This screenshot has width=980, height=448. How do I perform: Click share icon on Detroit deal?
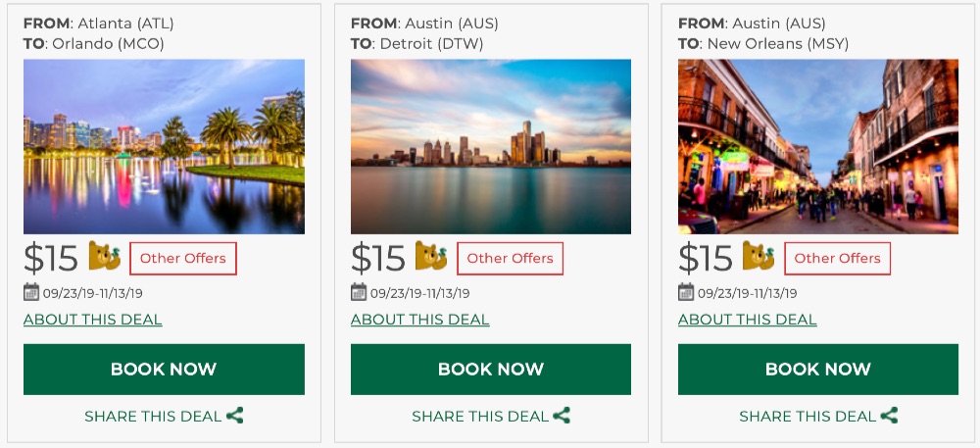pyautogui.click(x=562, y=416)
